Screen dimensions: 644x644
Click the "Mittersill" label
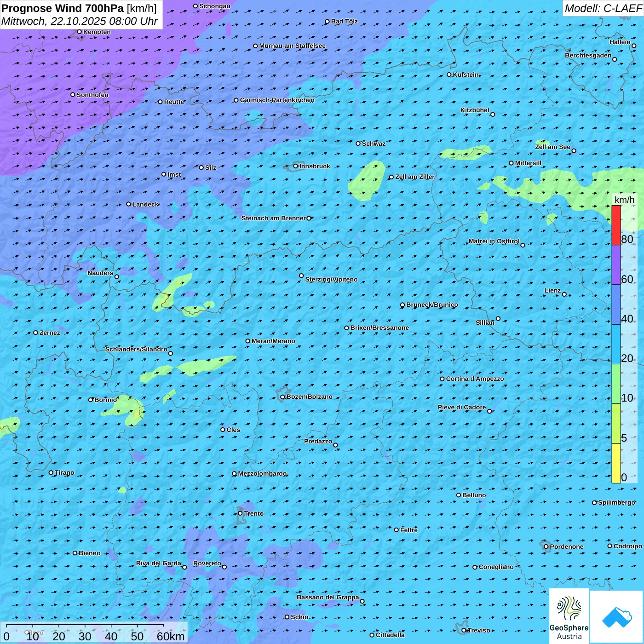click(x=528, y=163)
